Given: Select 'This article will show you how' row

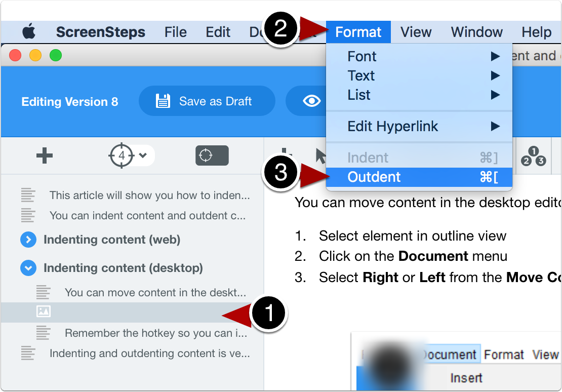Looking at the screenshot, I should tap(132, 195).
